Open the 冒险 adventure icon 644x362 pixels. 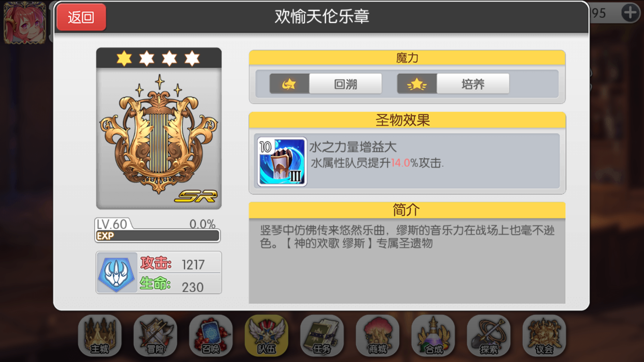pos(155,336)
